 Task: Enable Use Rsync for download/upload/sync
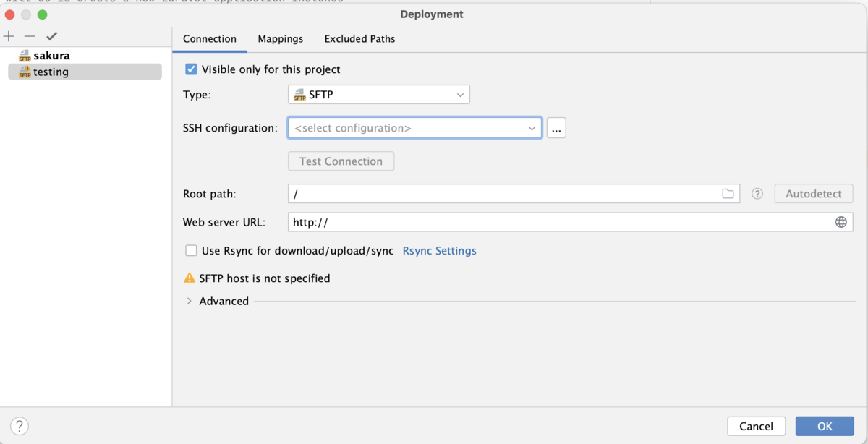pyautogui.click(x=191, y=251)
